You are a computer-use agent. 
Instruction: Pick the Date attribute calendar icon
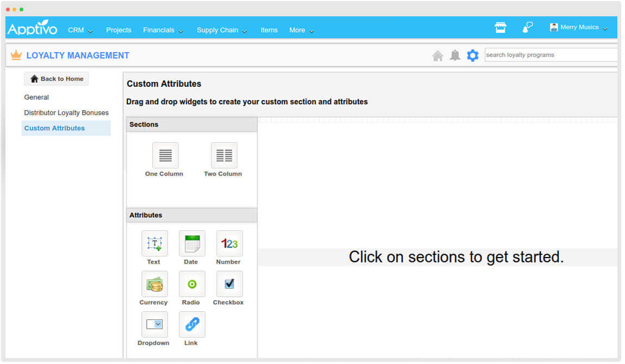(x=192, y=243)
